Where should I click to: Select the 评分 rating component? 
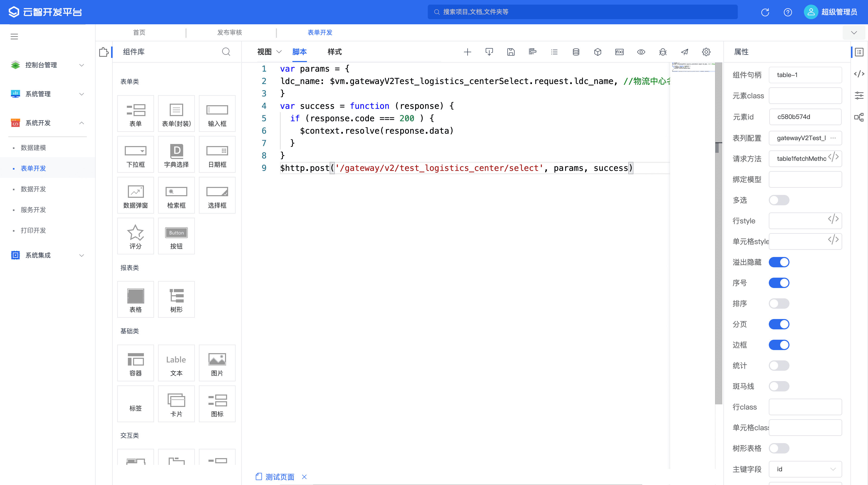[135, 236]
